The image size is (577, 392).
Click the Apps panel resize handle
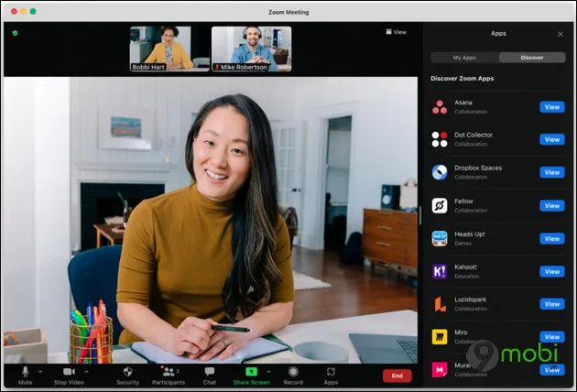420,216
